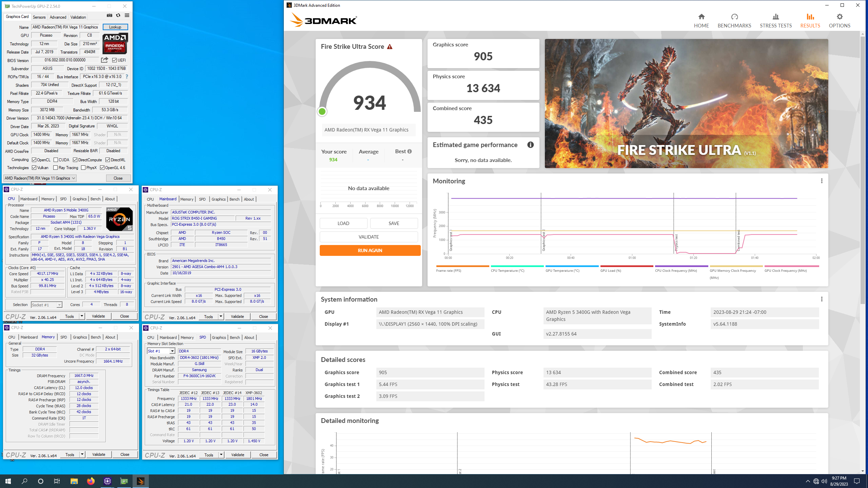The height and width of the screenshot is (488, 868).
Task: Expand Tools arrow in CPU-Z SPD window
Action: (221, 455)
